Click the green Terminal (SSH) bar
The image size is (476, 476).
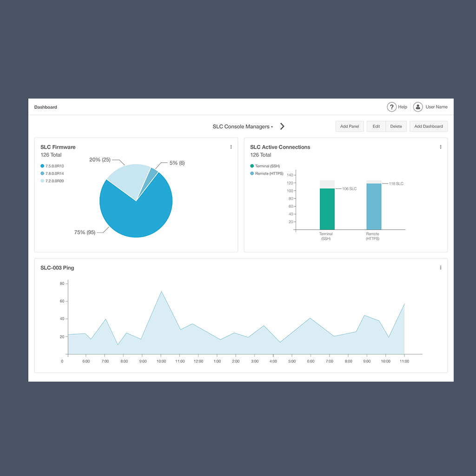[327, 209]
